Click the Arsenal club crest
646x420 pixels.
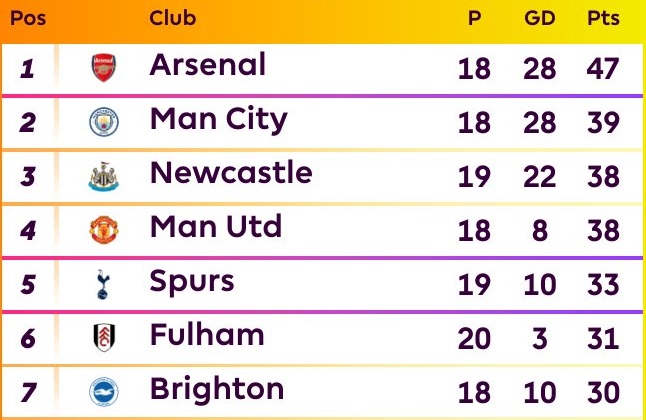[x=103, y=68]
